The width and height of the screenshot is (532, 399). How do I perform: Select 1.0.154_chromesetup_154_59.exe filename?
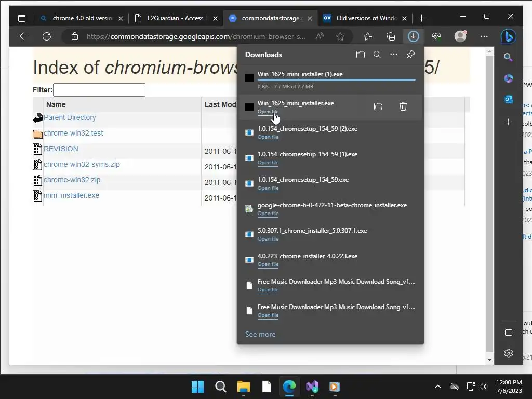coord(303,180)
